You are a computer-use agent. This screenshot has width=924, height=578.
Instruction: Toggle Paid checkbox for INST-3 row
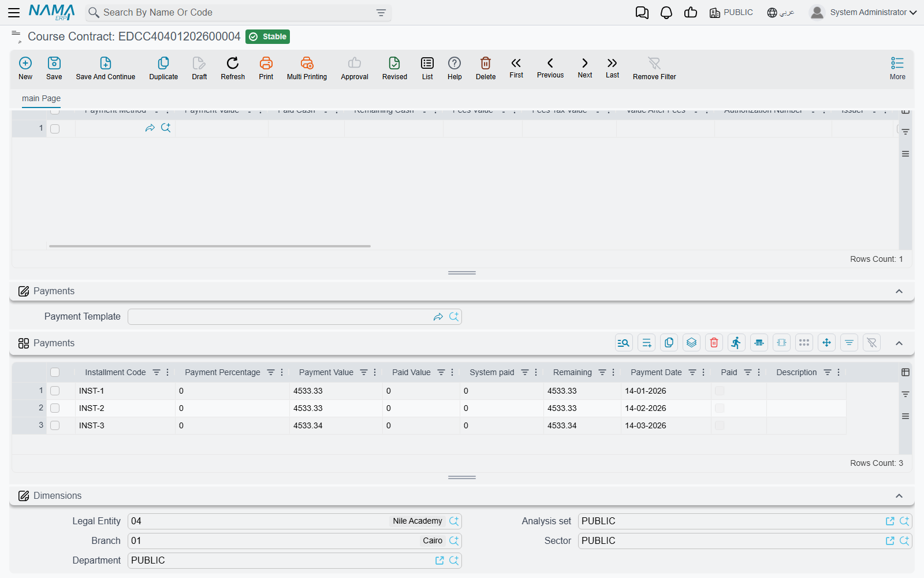click(720, 425)
